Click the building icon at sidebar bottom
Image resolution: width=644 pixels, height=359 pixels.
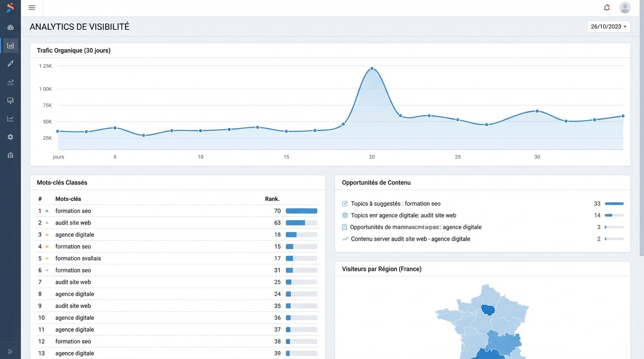[10, 155]
